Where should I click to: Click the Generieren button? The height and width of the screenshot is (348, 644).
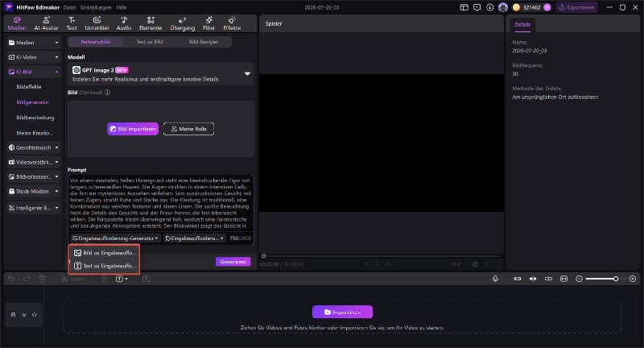click(x=233, y=262)
